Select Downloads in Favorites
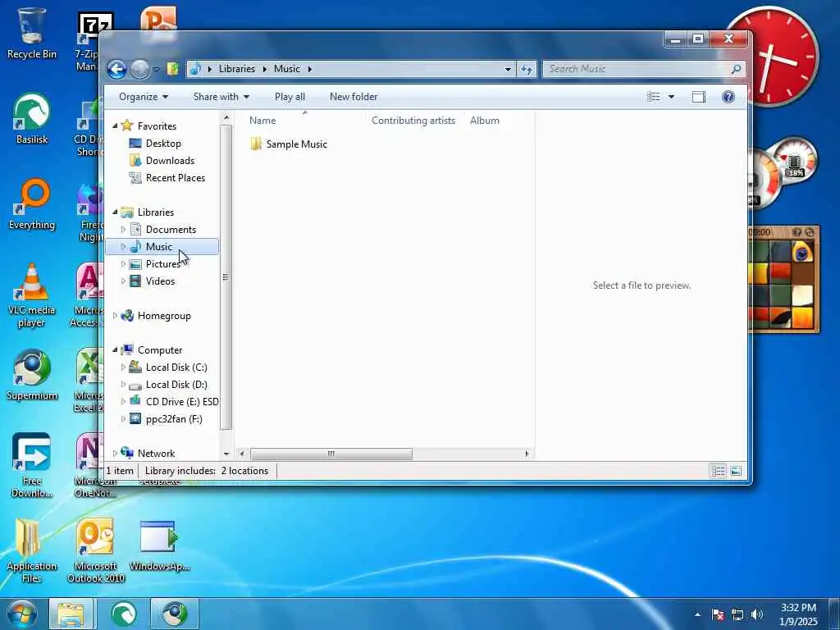840x630 pixels. [170, 161]
